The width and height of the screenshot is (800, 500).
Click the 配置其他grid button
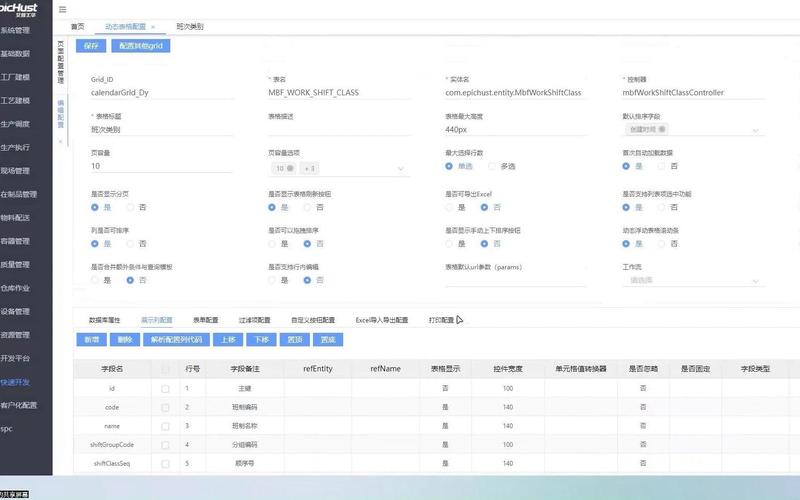coord(141,46)
